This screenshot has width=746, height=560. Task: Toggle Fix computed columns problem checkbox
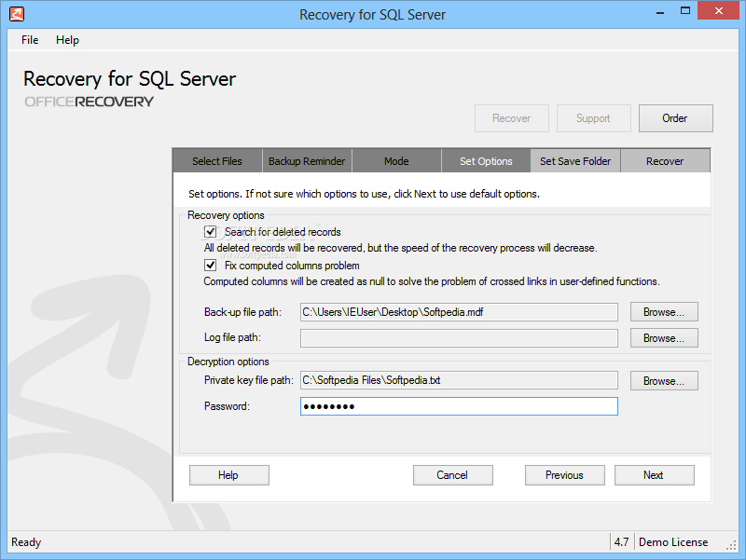pyautogui.click(x=211, y=266)
